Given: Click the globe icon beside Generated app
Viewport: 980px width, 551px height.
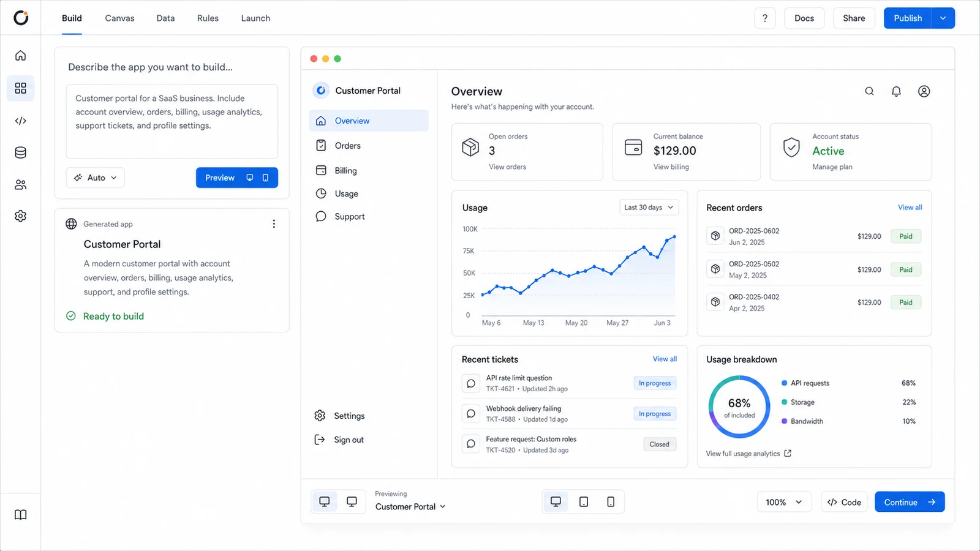Looking at the screenshot, I should click(71, 224).
